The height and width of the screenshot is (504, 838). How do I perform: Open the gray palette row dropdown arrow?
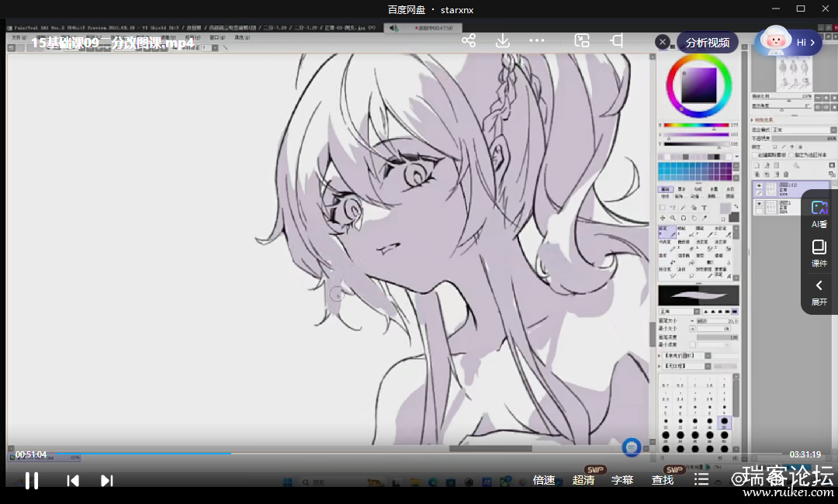pyautogui.click(x=736, y=157)
